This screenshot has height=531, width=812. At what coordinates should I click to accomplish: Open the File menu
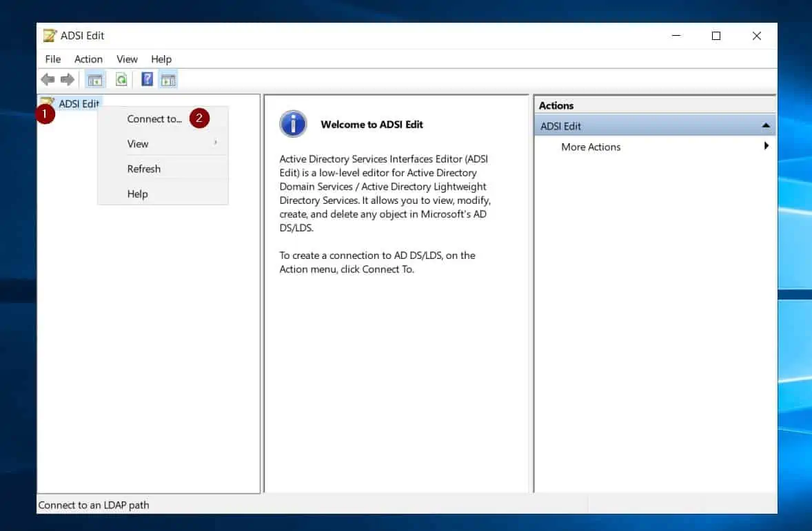click(53, 59)
